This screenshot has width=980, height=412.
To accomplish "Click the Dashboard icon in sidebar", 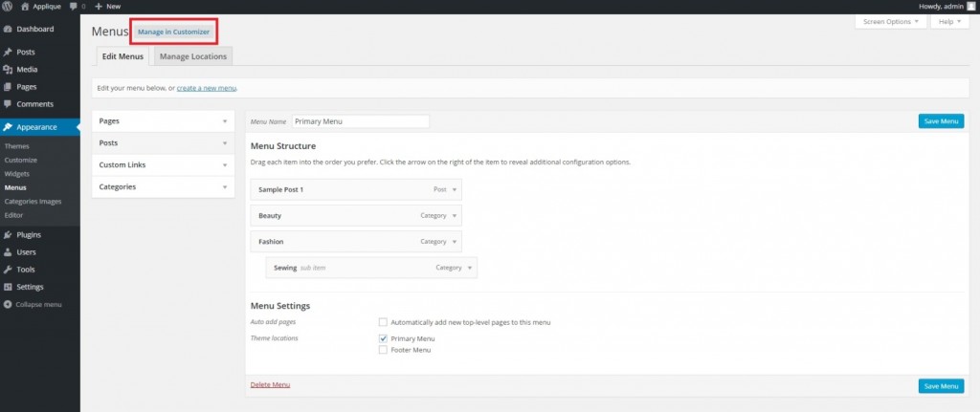I will point(9,29).
